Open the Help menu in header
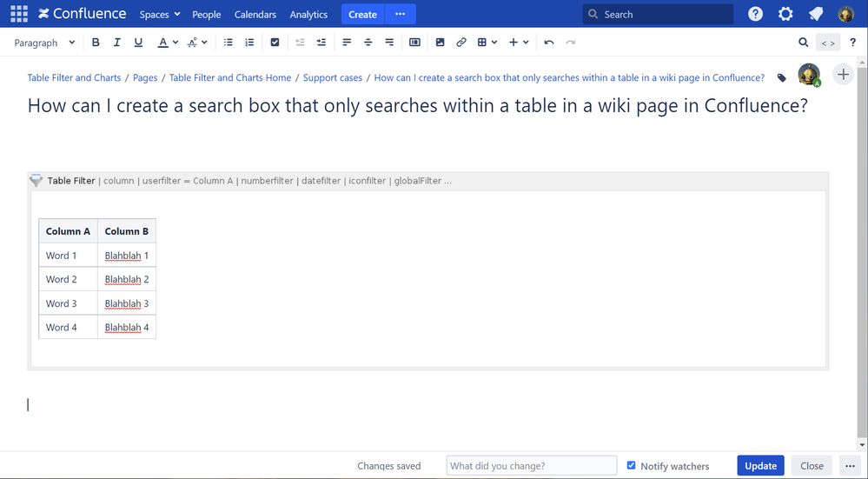This screenshot has width=868, height=479. coord(755,14)
